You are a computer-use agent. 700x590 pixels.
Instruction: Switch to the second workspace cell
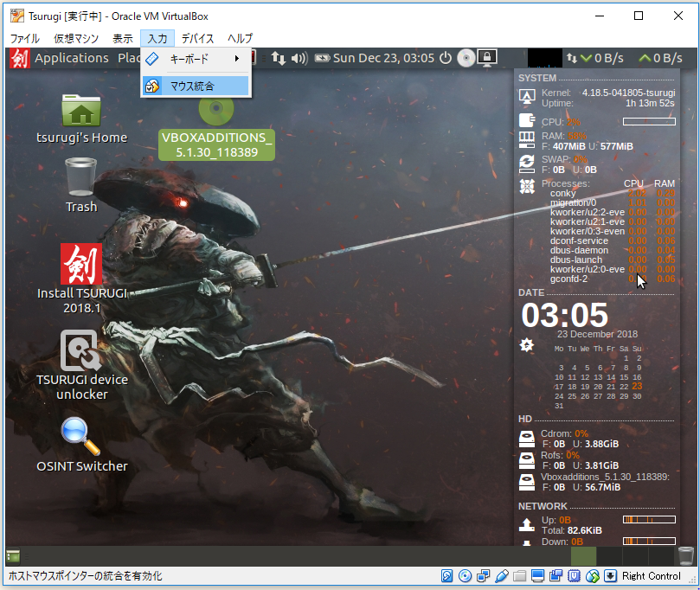coord(609,556)
